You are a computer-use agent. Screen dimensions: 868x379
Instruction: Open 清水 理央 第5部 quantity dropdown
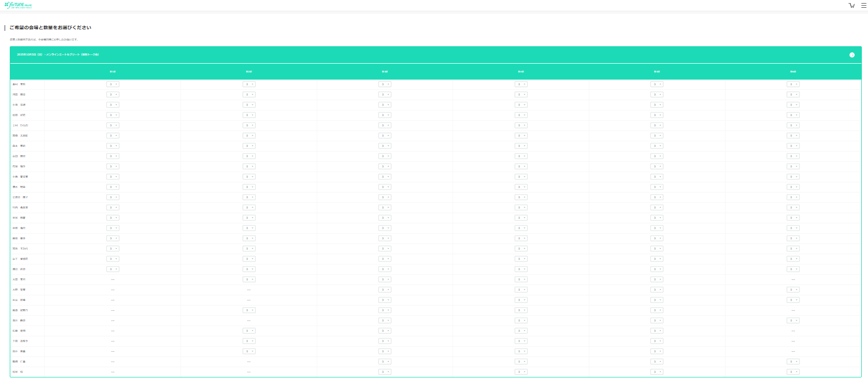[657, 187]
